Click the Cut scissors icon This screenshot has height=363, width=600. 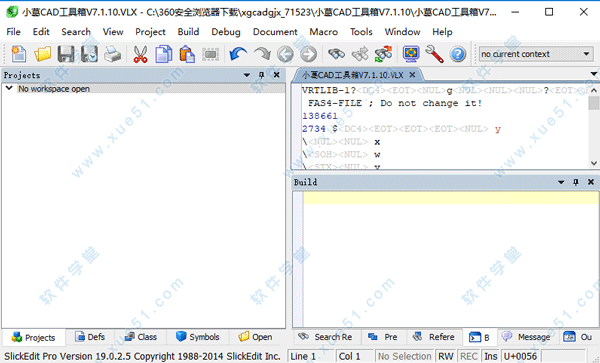click(x=140, y=54)
